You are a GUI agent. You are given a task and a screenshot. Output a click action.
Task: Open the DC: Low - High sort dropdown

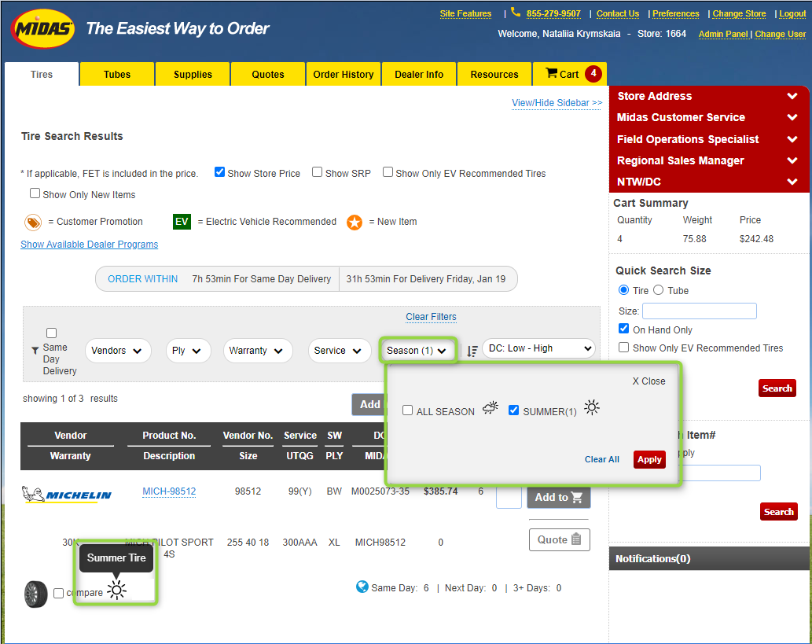coord(538,348)
